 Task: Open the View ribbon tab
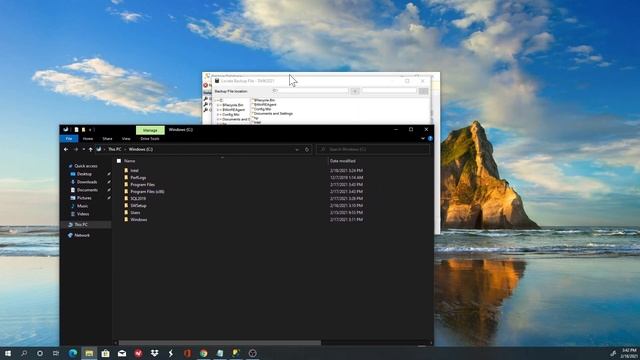pyautogui.click(x=126, y=139)
